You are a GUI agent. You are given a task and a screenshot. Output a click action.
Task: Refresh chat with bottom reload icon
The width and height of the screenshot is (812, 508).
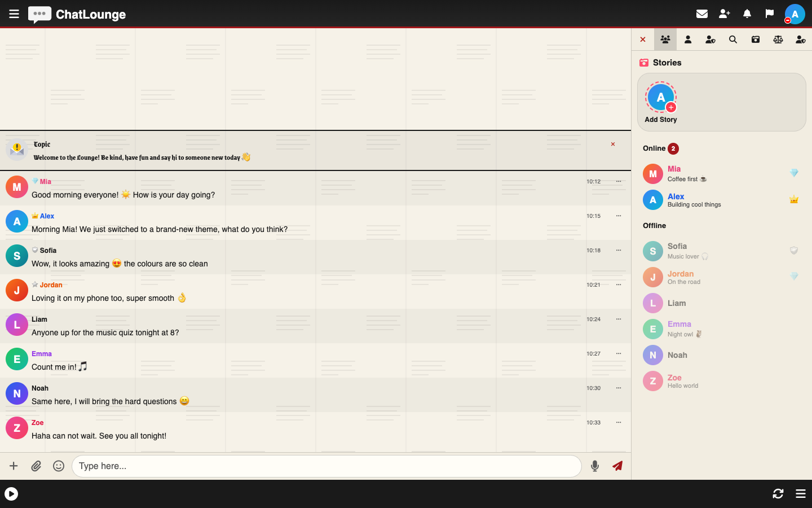[x=778, y=494]
